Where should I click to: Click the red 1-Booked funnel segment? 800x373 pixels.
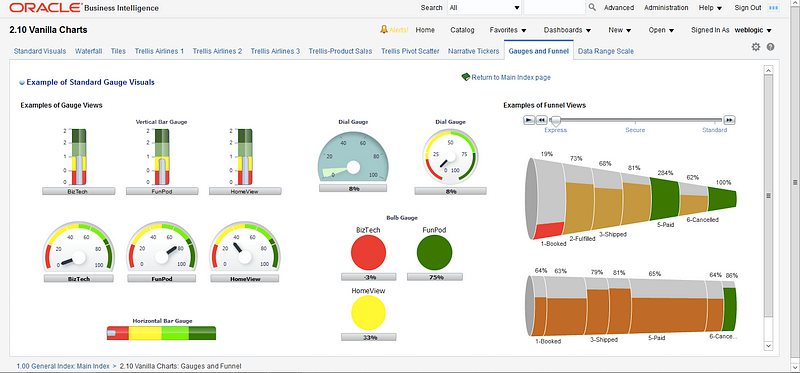[549, 231]
